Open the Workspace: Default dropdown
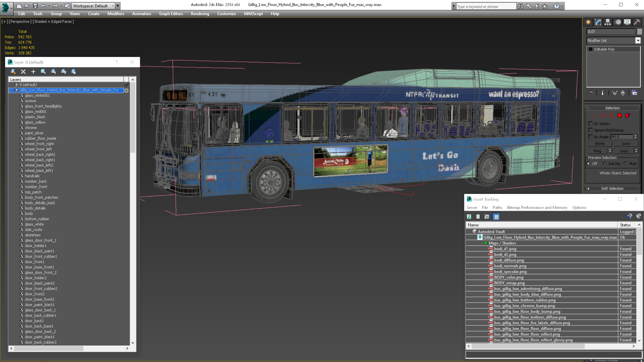This screenshot has width=644, height=362. (93, 6)
